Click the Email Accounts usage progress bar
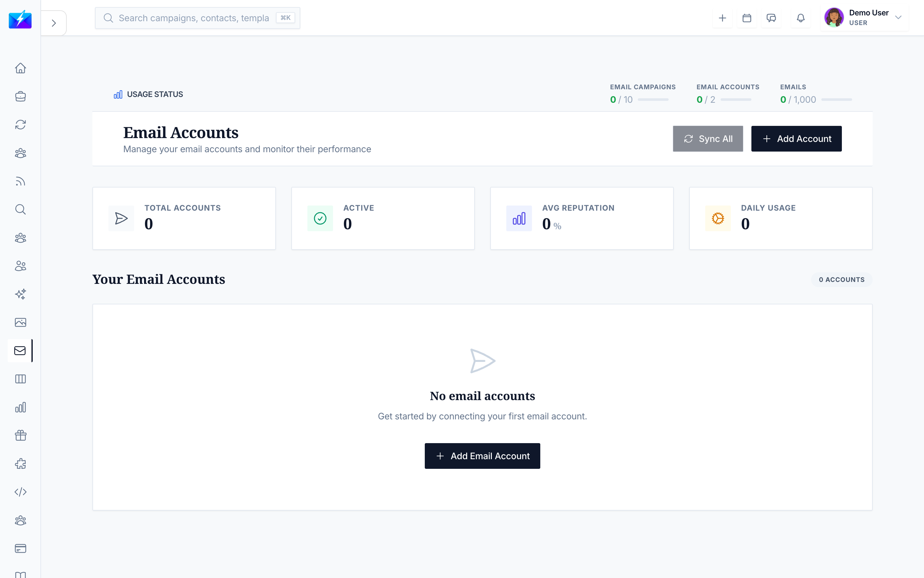 [736, 100]
